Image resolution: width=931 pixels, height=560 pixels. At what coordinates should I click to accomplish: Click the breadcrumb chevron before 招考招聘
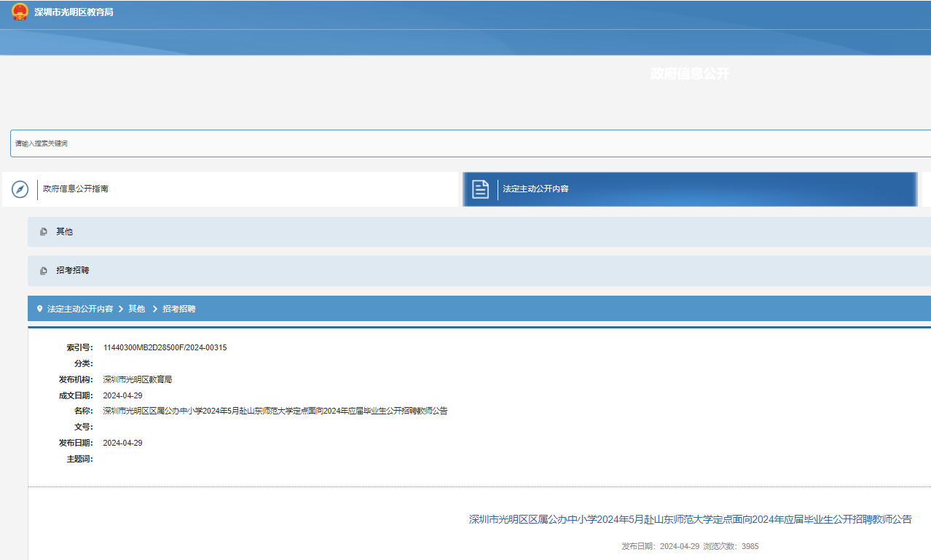coord(155,309)
